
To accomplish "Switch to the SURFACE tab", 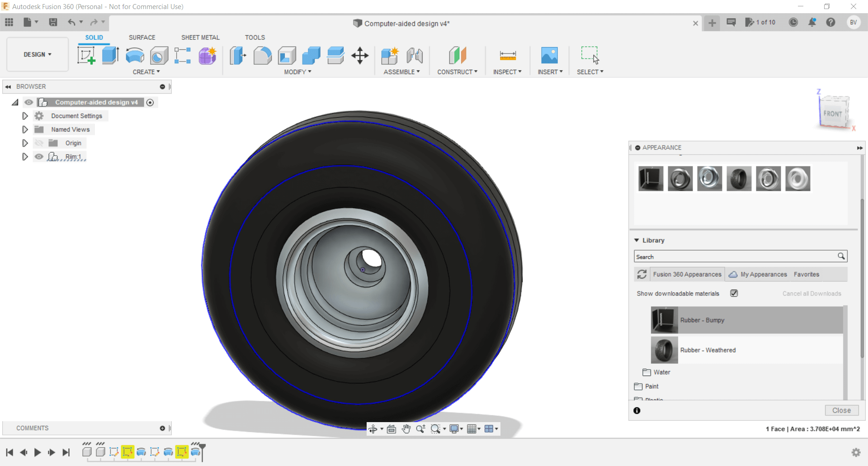I will point(142,38).
